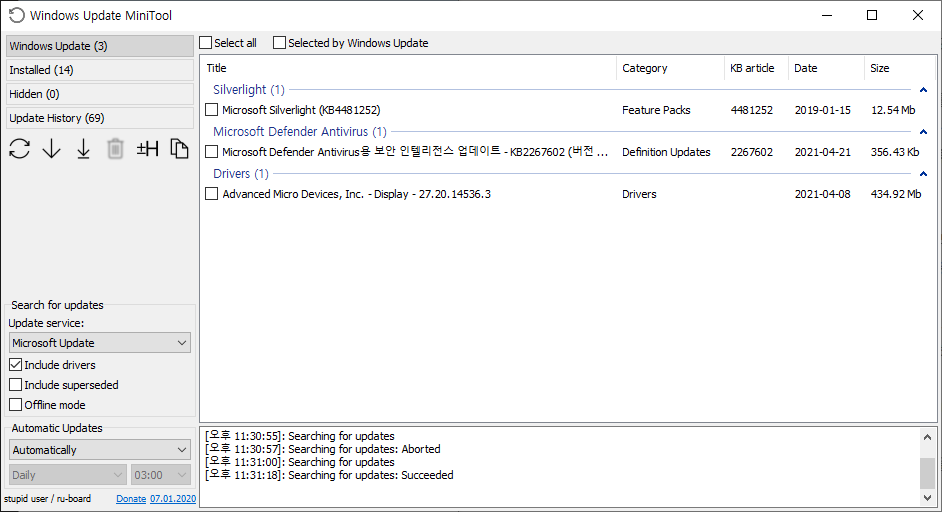942x512 pixels.
Task: Click the Windows Update MiniTool title icon
Action: [16, 15]
